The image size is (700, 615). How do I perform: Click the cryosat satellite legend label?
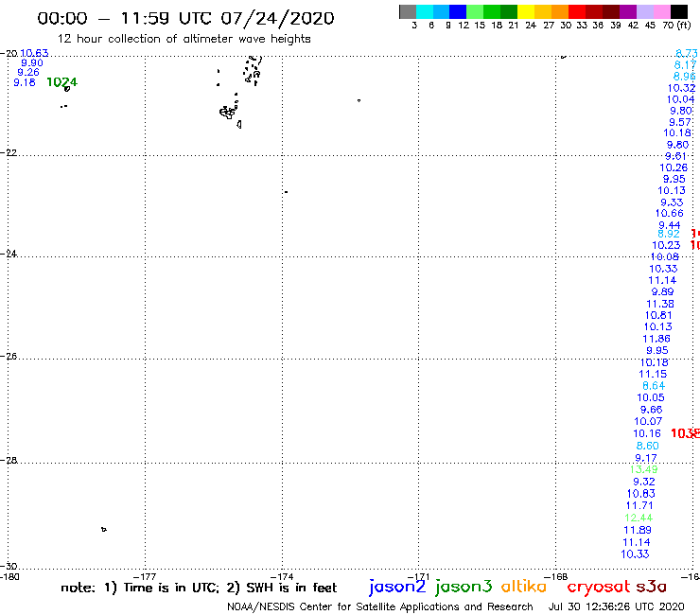599,587
